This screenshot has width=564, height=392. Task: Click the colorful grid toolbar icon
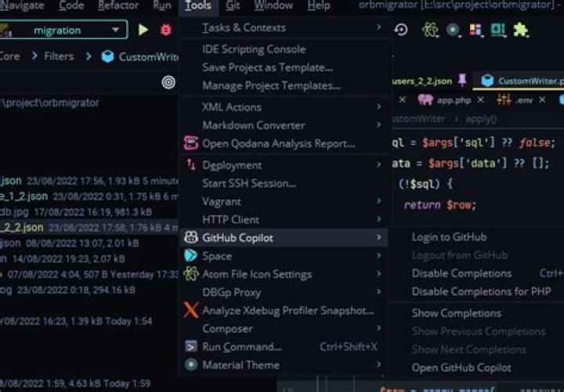(475, 30)
